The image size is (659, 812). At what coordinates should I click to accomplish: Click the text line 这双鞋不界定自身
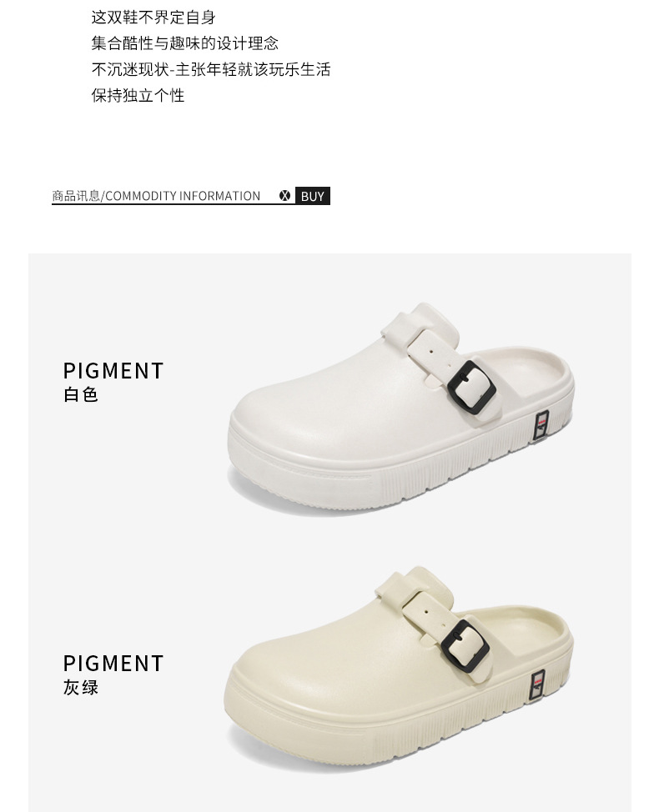(153, 18)
